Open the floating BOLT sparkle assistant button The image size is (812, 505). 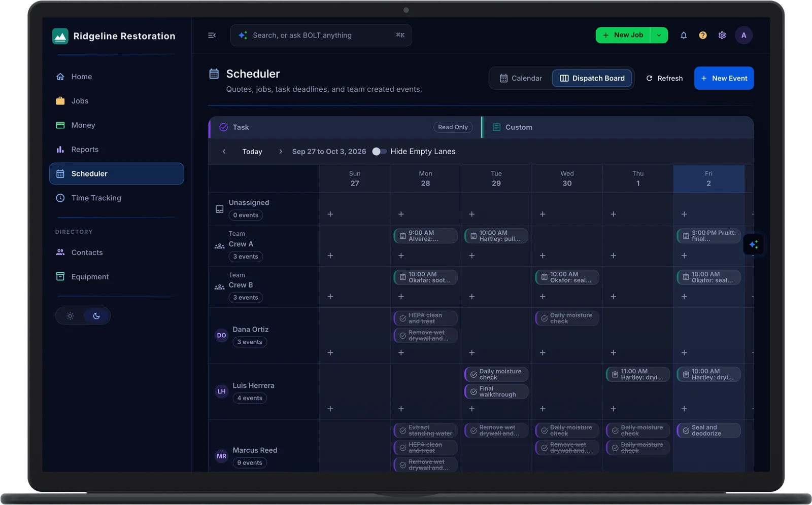coord(754,245)
